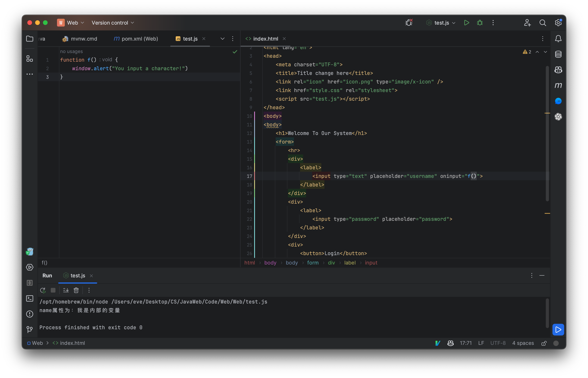Click the Debug test.js bug icon
The height and width of the screenshot is (378, 588).
480,23
